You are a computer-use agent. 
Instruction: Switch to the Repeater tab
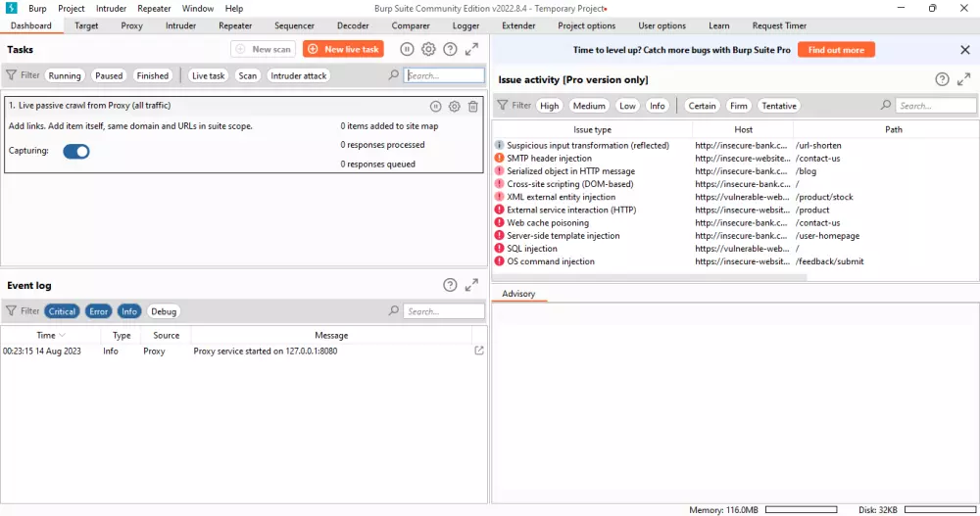[235, 25]
